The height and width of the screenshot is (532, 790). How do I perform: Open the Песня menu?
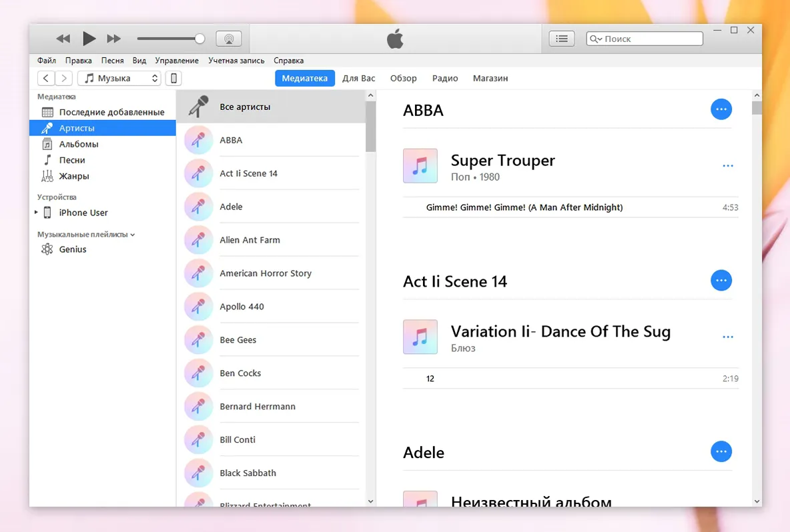pyautogui.click(x=112, y=61)
